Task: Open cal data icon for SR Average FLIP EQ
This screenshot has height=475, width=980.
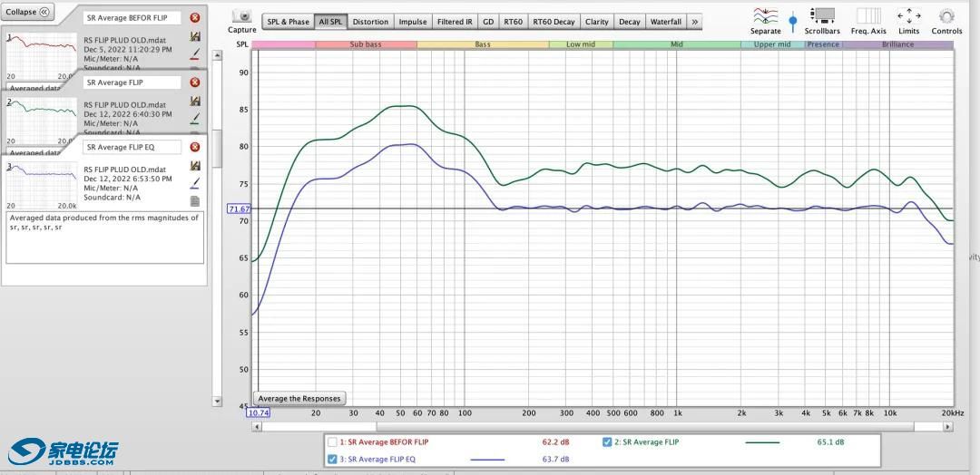Action: (x=195, y=165)
